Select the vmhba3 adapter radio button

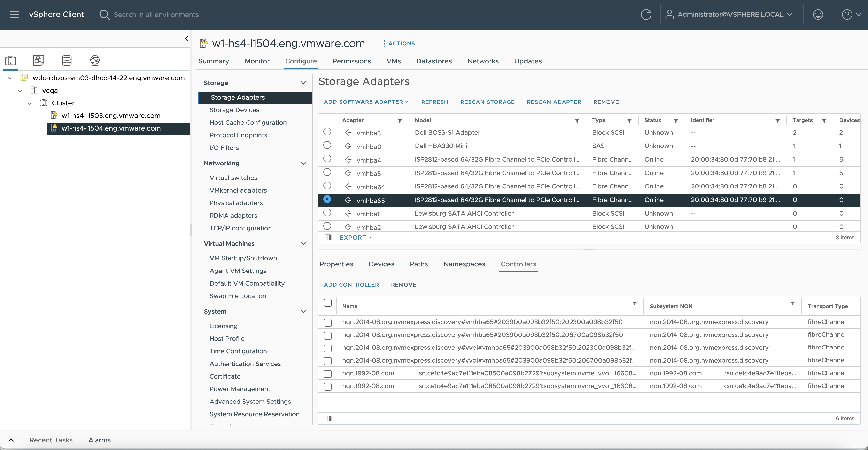[x=327, y=132]
